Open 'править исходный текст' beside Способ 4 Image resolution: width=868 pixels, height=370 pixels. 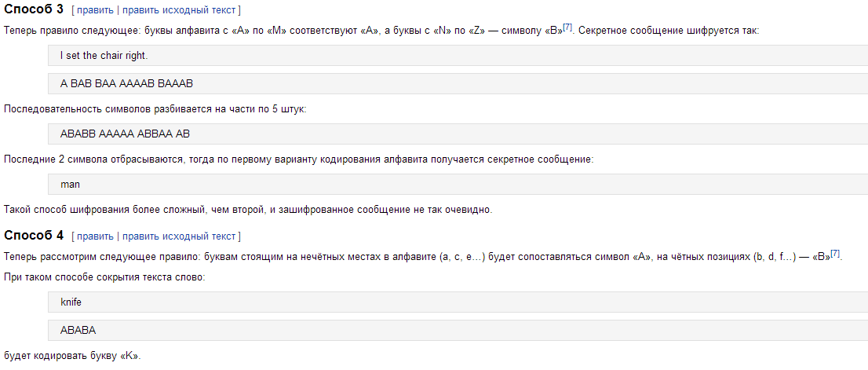pyautogui.click(x=179, y=236)
